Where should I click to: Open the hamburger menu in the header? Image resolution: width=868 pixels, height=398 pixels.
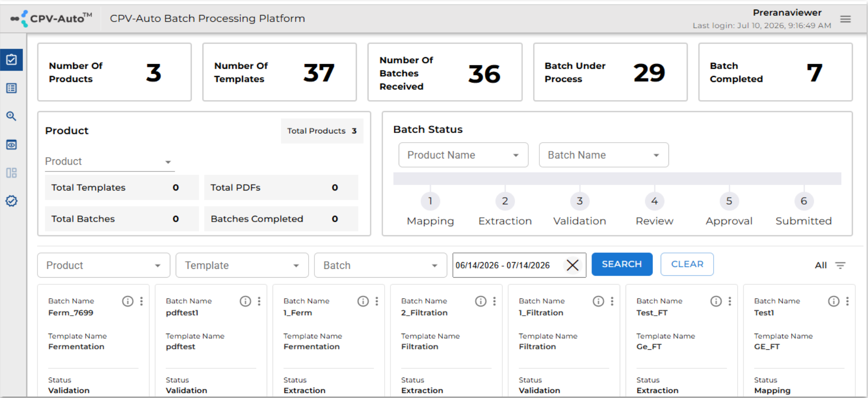coord(846,19)
